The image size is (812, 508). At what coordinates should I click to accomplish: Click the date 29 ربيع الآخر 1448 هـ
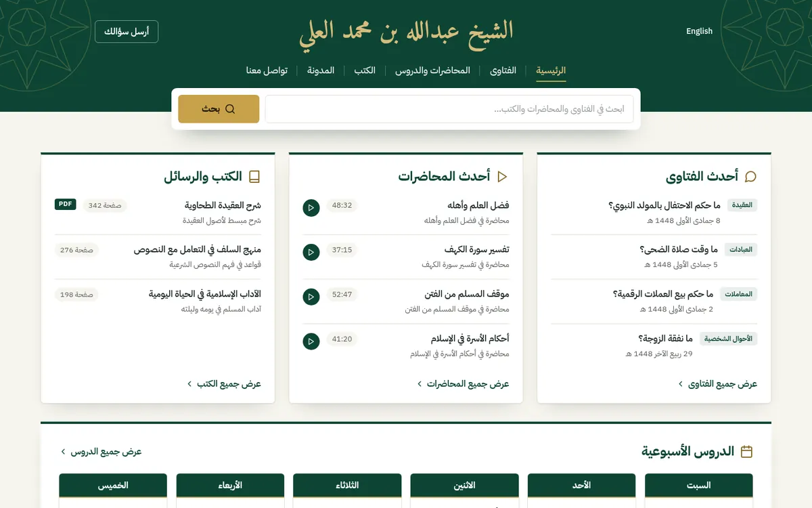[659, 354]
